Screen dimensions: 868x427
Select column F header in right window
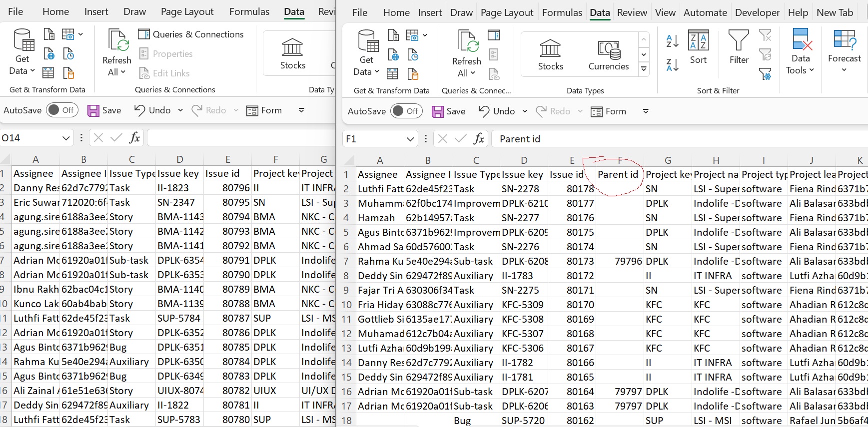[x=620, y=160]
